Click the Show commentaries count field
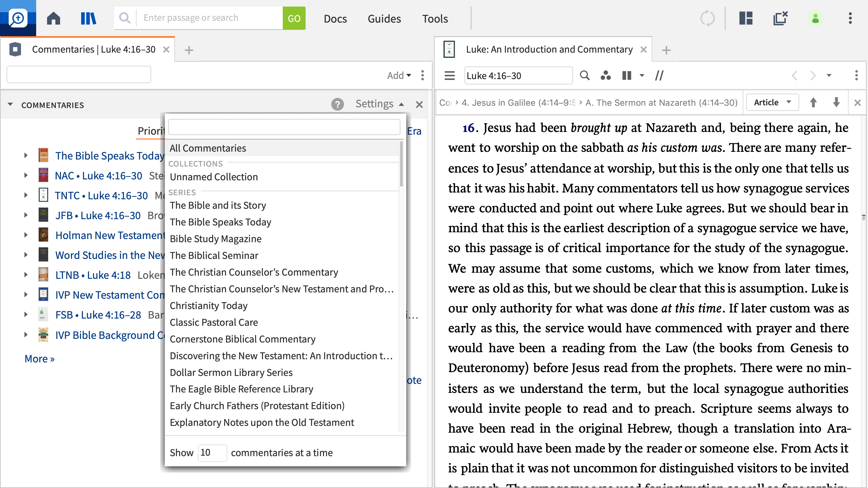 coord(212,453)
